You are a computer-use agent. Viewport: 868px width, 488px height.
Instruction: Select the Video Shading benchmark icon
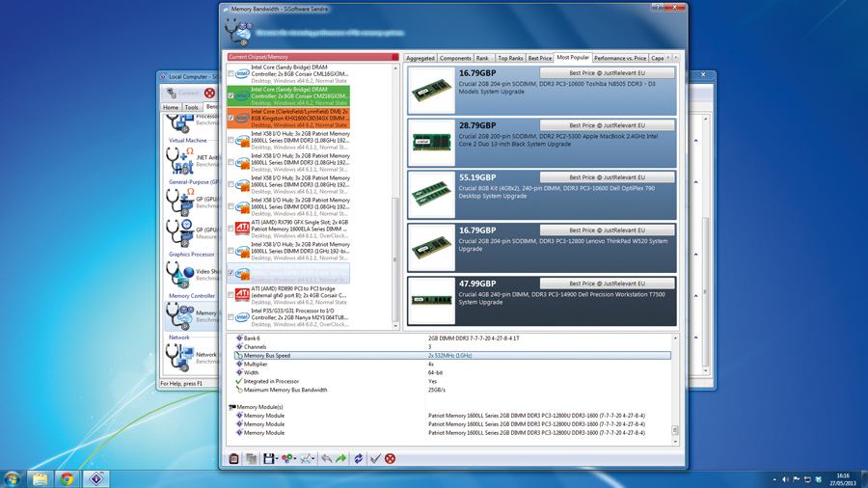[180, 275]
